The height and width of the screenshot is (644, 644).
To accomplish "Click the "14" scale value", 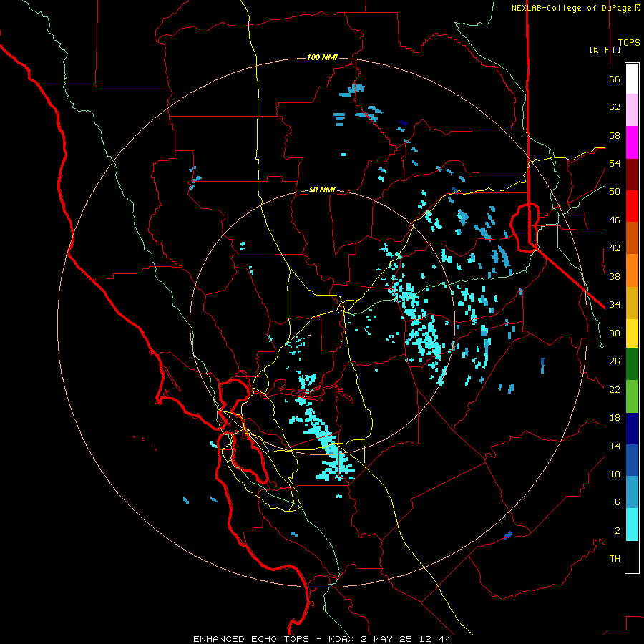I will click(615, 446).
